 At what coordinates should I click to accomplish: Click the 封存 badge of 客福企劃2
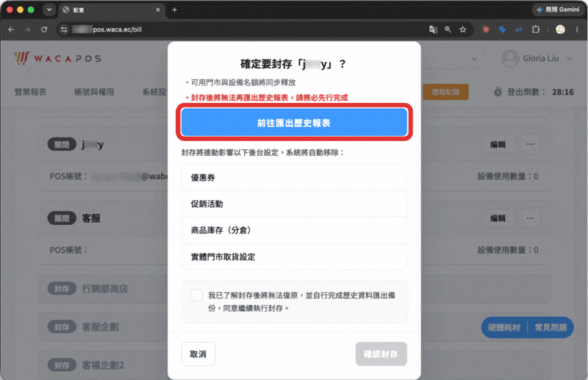(62, 365)
